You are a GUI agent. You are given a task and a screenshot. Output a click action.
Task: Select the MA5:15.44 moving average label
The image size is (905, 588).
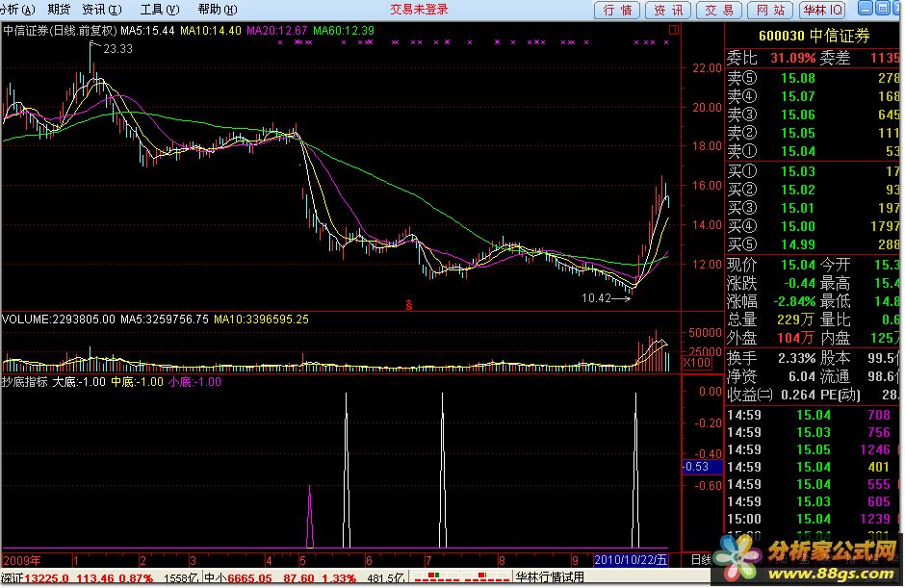pyautogui.click(x=147, y=30)
